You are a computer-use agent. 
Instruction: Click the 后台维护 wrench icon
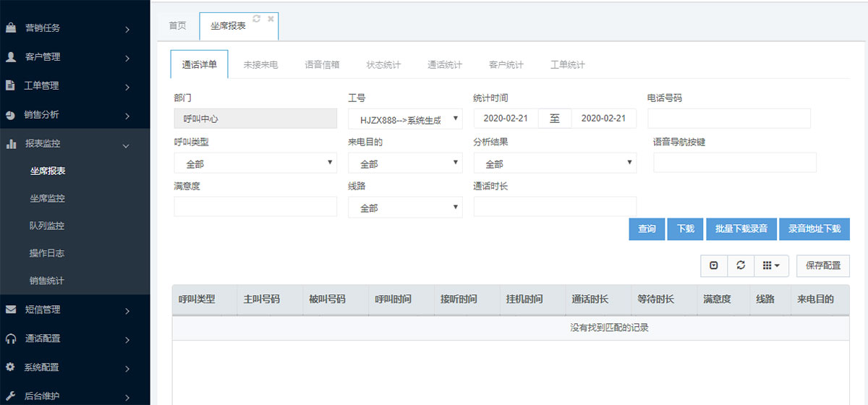[10, 396]
